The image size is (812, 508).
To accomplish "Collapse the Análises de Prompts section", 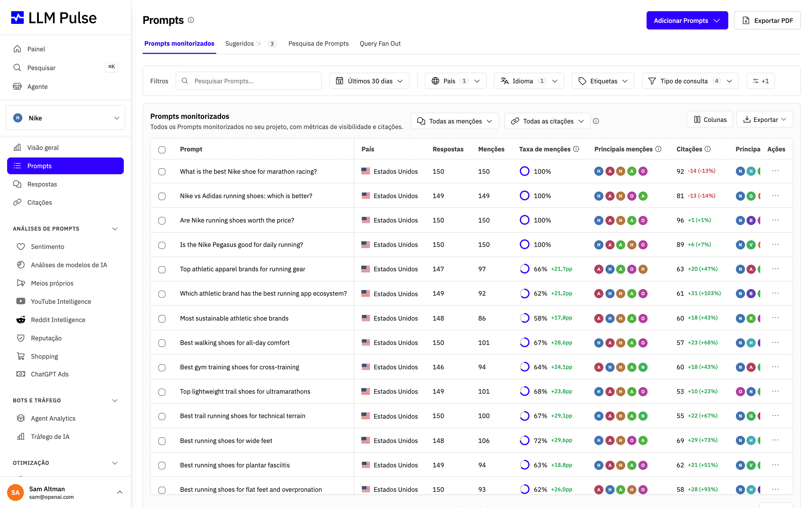I will pos(115,229).
